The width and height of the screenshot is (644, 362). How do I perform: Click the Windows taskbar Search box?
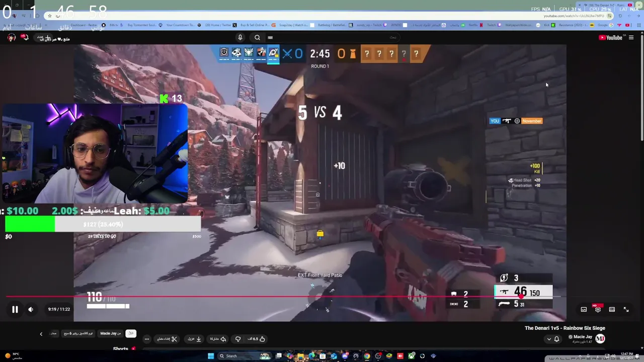(244, 356)
